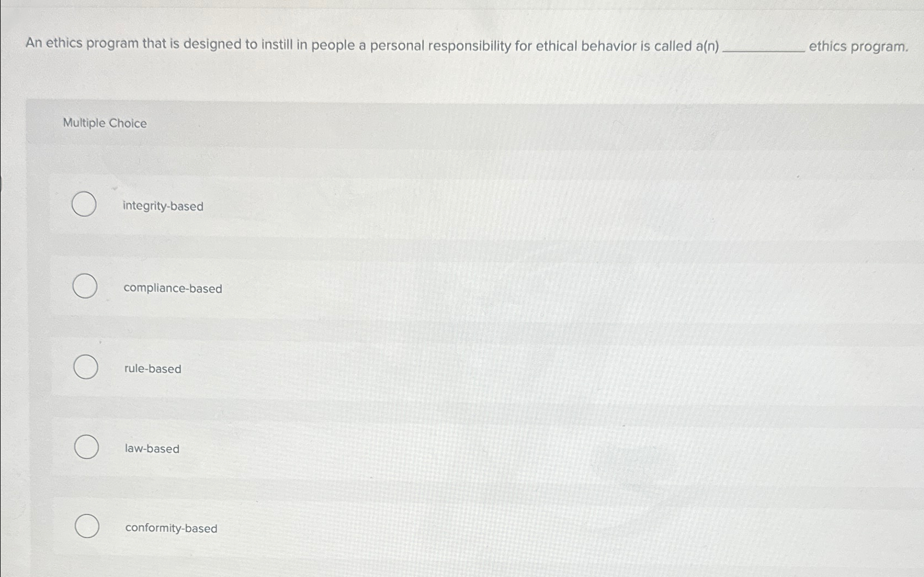Select the integrity-based radio button
The height and width of the screenshot is (577, 924).
[84, 204]
